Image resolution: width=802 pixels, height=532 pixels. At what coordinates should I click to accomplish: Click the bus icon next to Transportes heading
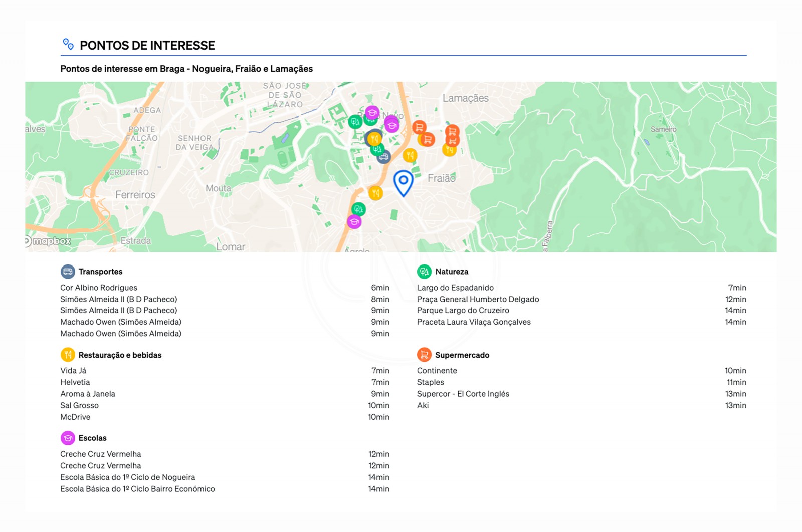click(x=68, y=272)
